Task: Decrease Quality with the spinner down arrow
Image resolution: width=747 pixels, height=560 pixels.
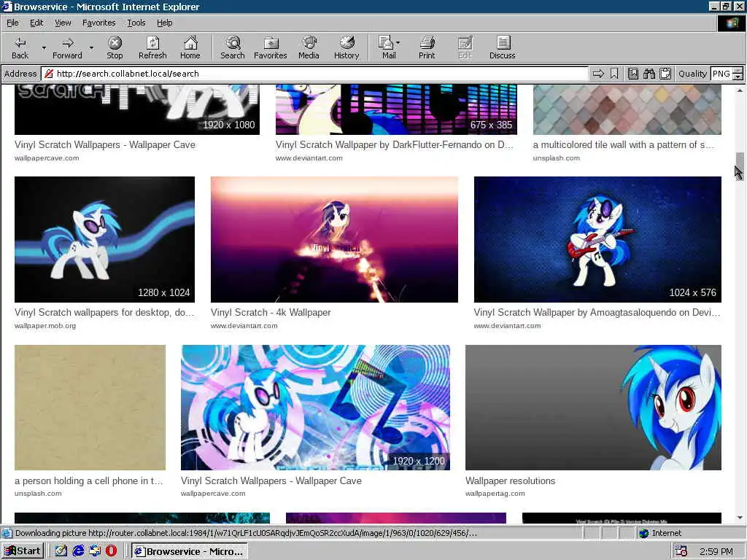Action: point(738,77)
